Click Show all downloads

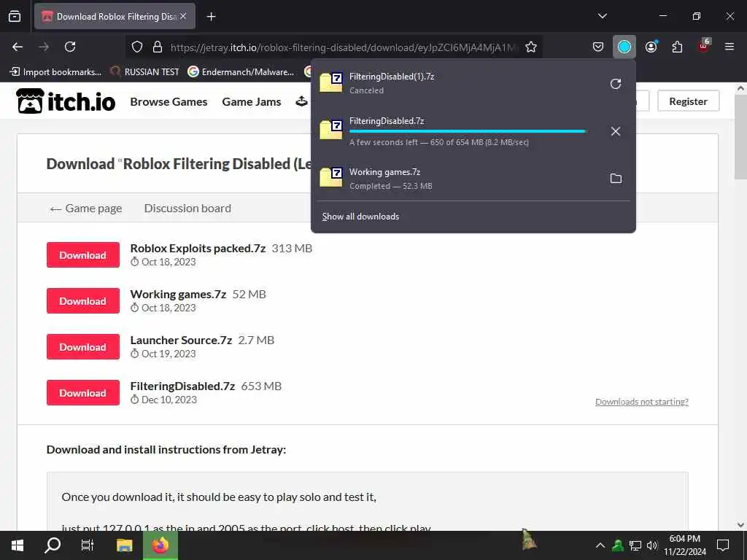360,216
